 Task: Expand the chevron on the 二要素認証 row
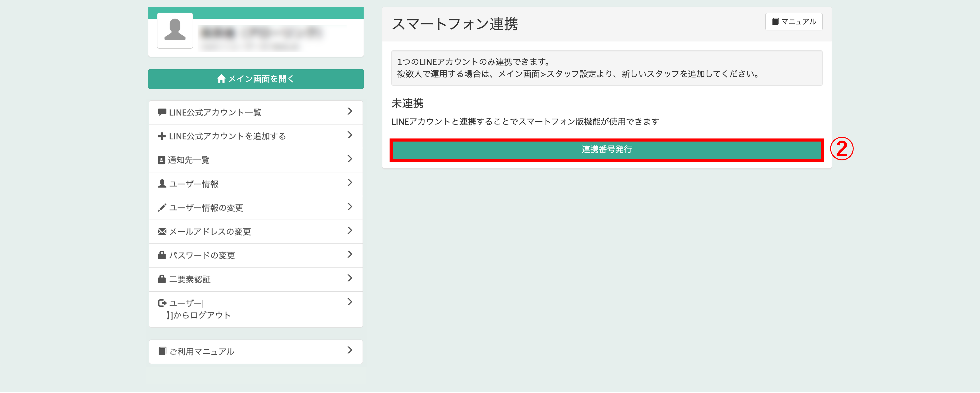(x=350, y=278)
